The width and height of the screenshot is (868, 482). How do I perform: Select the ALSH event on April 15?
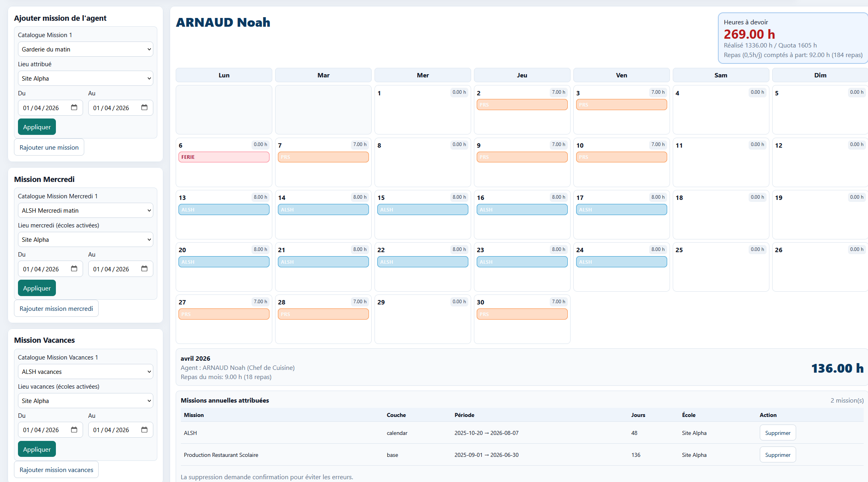click(422, 209)
